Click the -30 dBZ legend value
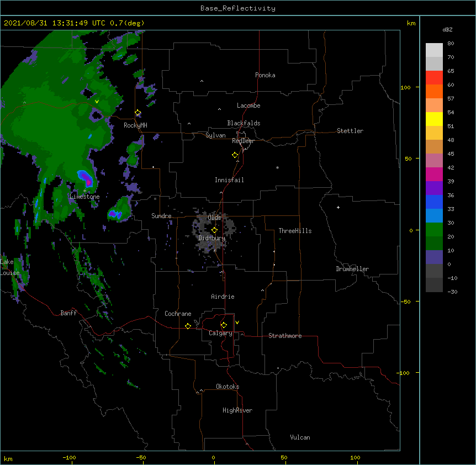The height and width of the screenshot is (465, 476). pos(452,292)
